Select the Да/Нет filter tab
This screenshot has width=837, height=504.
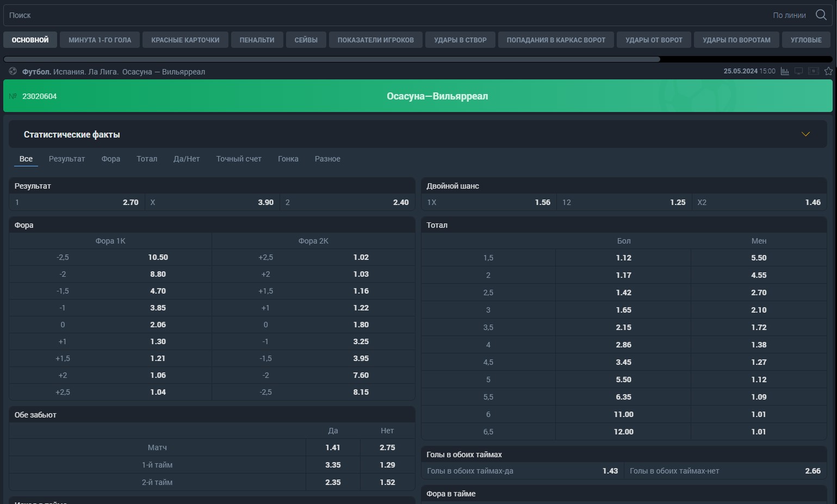(x=187, y=159)
